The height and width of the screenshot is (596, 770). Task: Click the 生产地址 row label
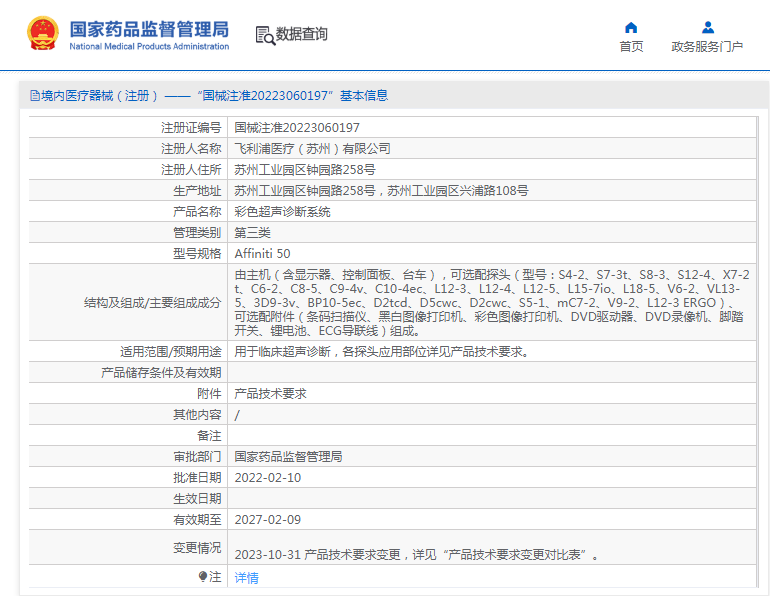tap(197, 190)
